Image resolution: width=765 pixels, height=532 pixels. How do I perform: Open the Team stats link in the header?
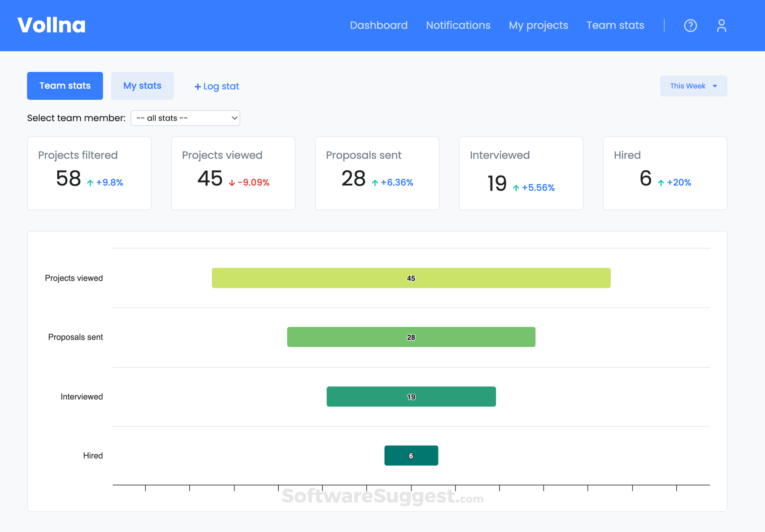(x=615, y=25)
